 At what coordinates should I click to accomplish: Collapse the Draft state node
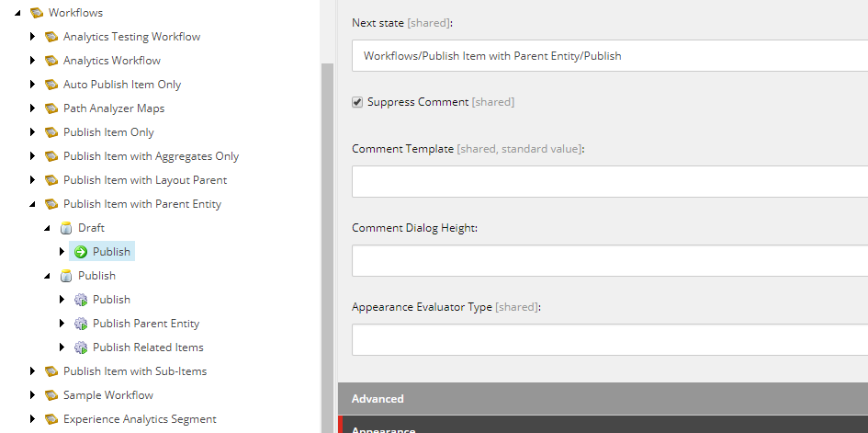(48, 228)
